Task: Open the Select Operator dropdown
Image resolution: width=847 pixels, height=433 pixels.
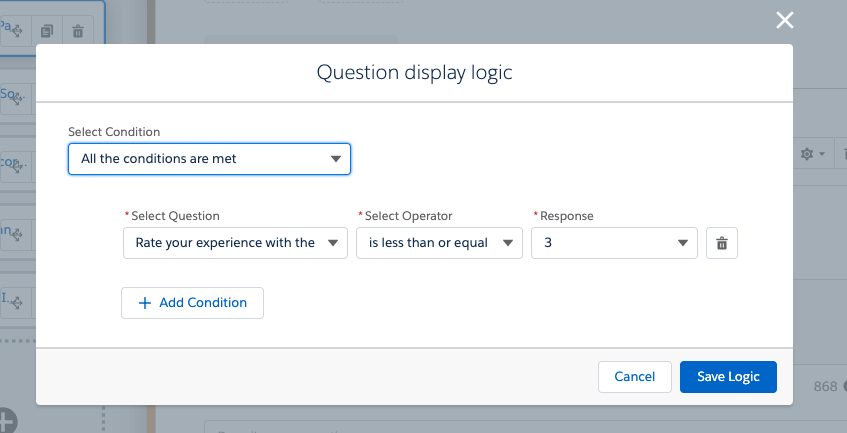Action: [439, 243]
